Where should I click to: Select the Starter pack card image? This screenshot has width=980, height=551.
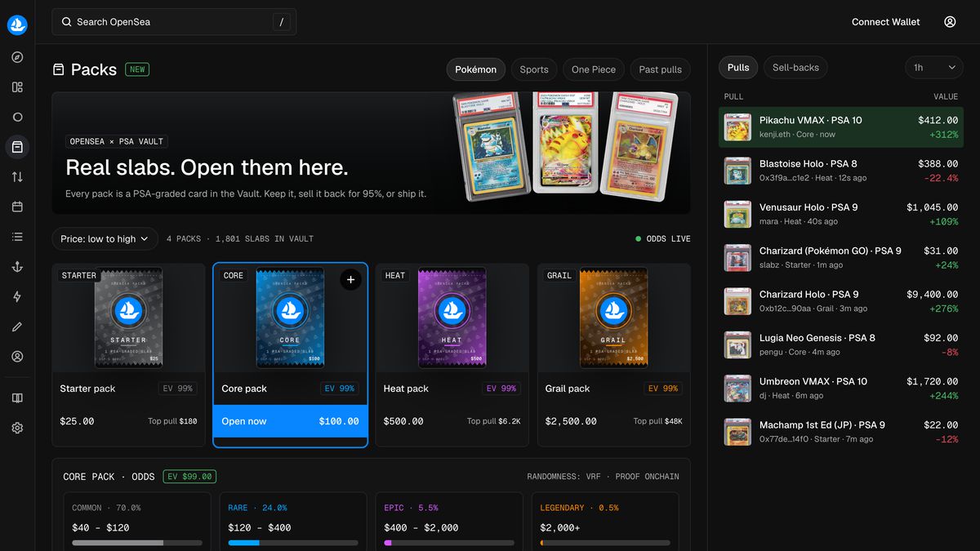[x=128, y=318]
